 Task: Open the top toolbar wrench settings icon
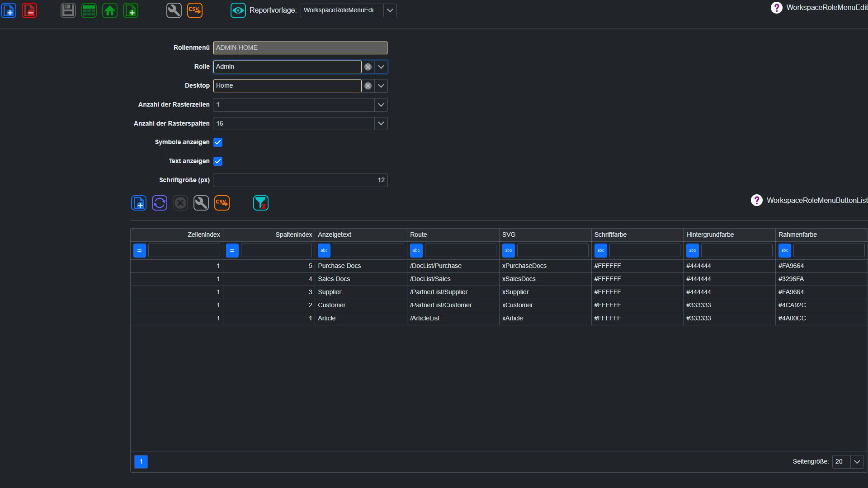tap(174, 10)
